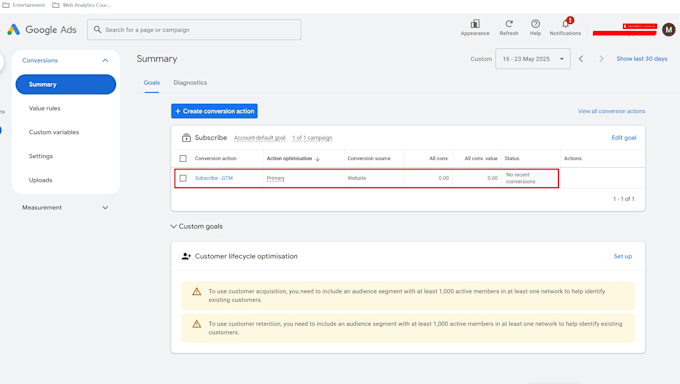This screenshot has height=384, width=680.
Task: Collapse the Conversions sidebar section
Action: (x=105, y=60)
